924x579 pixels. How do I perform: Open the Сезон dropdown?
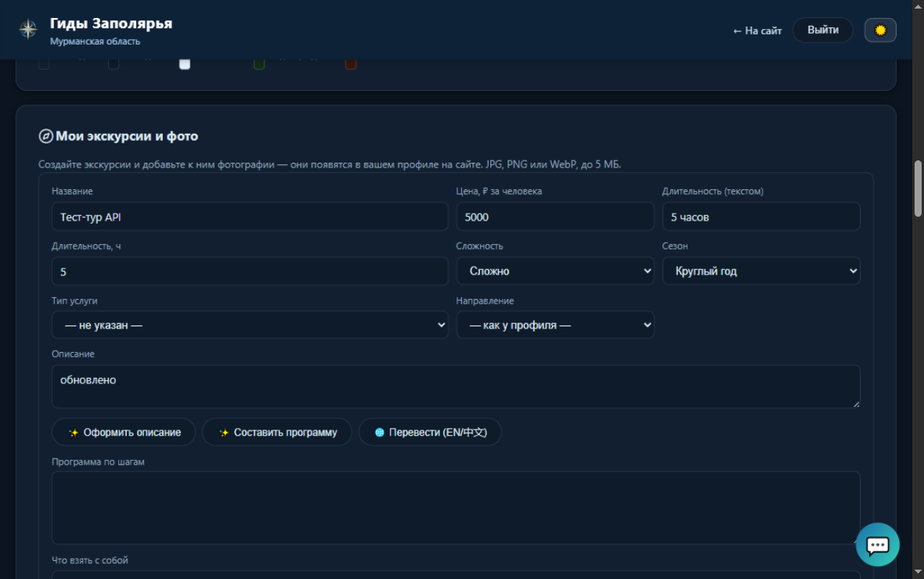[761, 271]
